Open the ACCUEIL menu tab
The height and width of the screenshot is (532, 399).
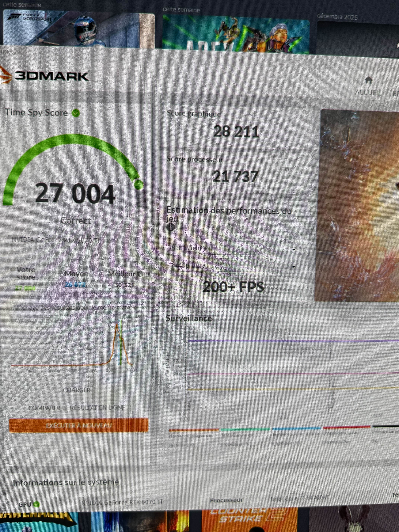coord(368,93)
